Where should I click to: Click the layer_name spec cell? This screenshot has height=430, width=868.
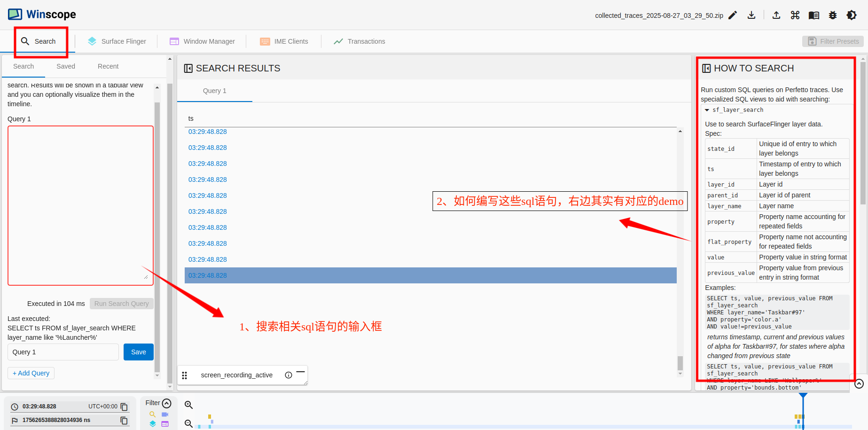click(x=731, y=206)
